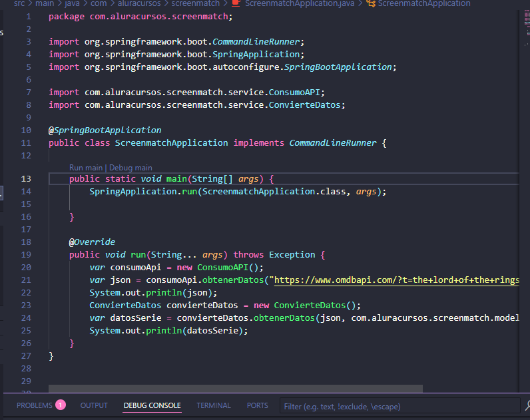The image size is (530, 420).
Task: Click the Problems count badge showing 1
Action: pyautogui.click(x=61, y=405)
